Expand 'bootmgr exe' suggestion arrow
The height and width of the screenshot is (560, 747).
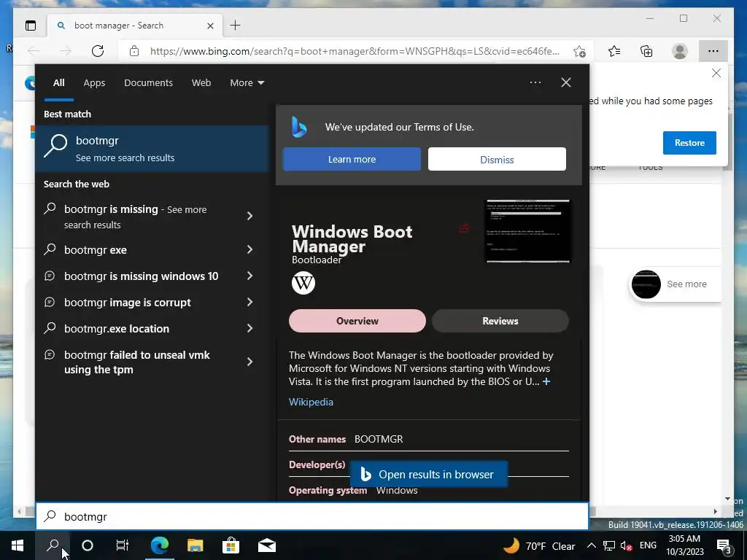pyautogui.click(x=249, y=249)
